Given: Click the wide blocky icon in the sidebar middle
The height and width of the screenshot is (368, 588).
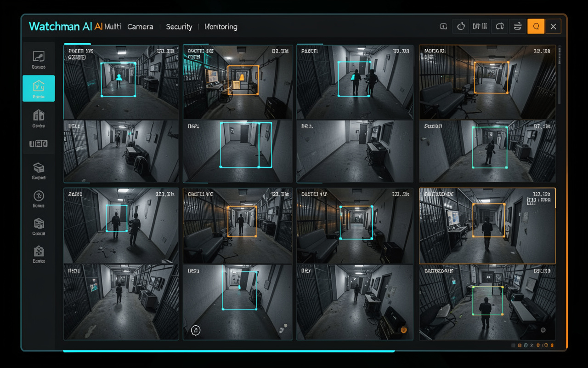Looking at the screenshot, I should click(39, 144).
